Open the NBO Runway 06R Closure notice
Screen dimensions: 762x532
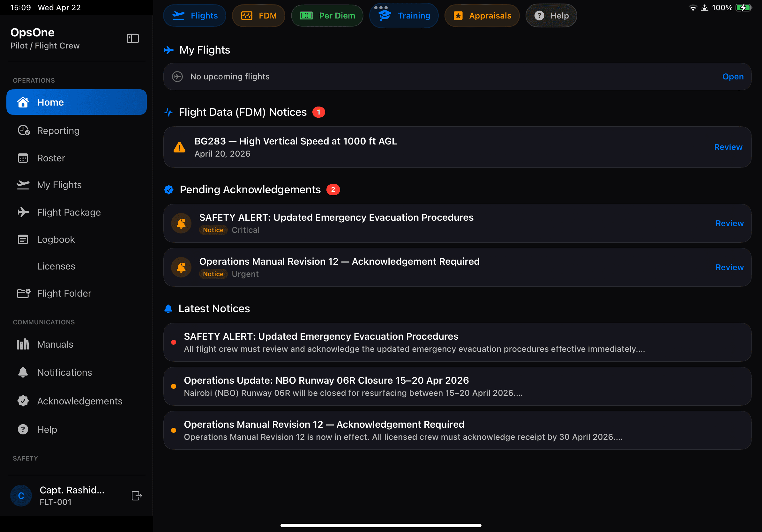pyautogui.click(x=457, y=386)
